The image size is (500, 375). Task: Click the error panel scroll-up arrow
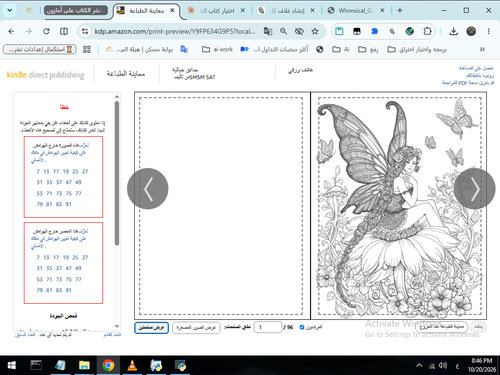(117, 97)
